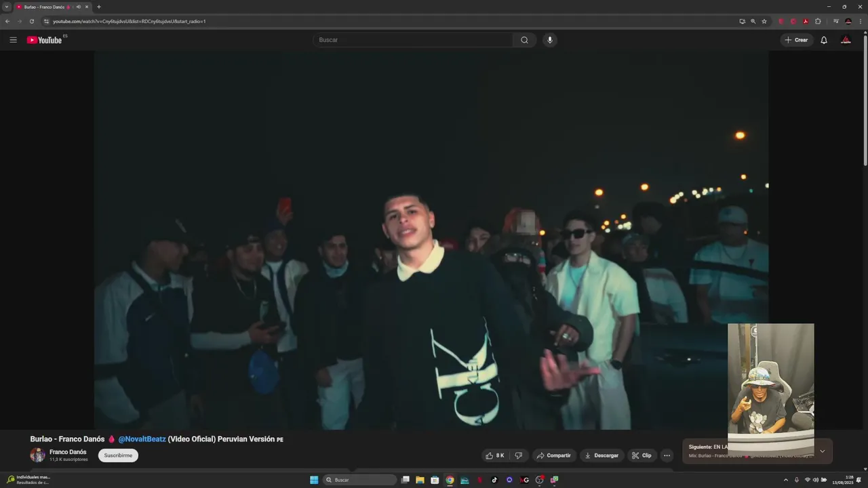Screen dimensions: 868x488
Task: Start voice search with the microphone
Action: click(550, 40)
